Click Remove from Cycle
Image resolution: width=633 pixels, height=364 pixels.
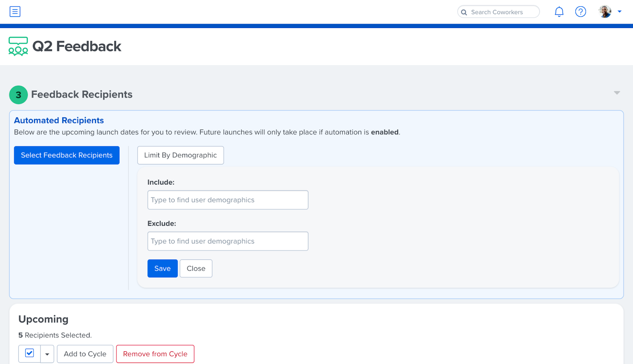coord(155,354)
